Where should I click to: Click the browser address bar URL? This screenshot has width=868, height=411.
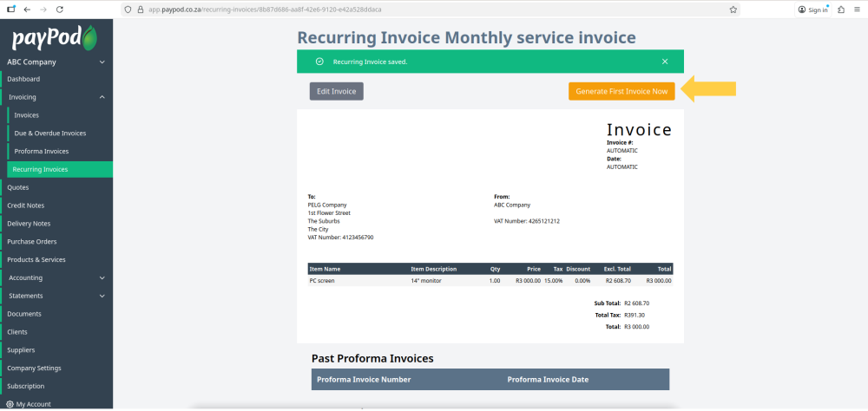pyautogui.click(x=265, y=10)
